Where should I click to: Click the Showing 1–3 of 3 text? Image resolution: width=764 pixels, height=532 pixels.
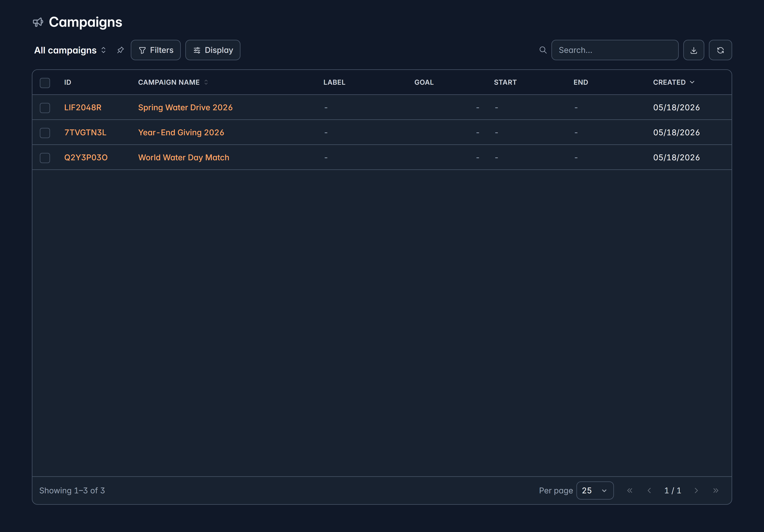(72, 490)
